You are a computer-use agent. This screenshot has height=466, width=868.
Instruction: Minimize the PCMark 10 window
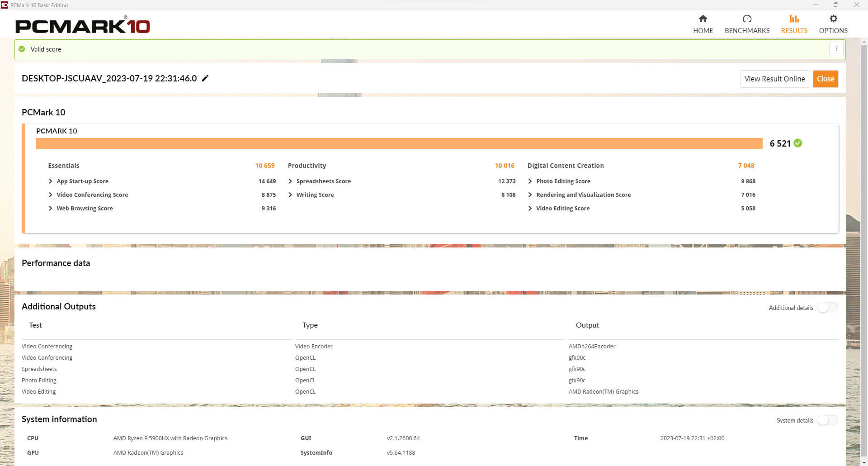point(816,5)
